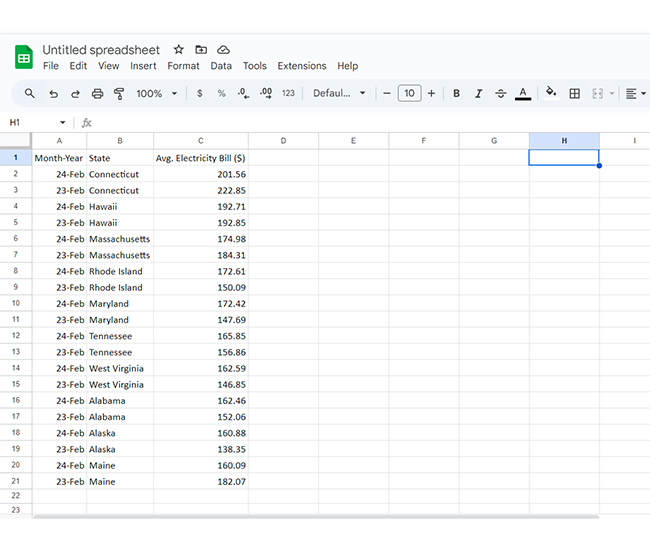Open the File menu

(51, 66)
